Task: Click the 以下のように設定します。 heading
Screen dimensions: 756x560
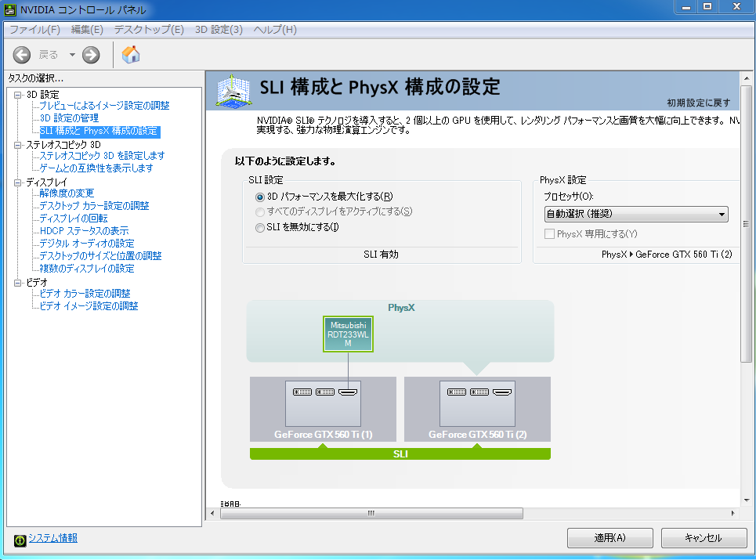Action: 285,161
